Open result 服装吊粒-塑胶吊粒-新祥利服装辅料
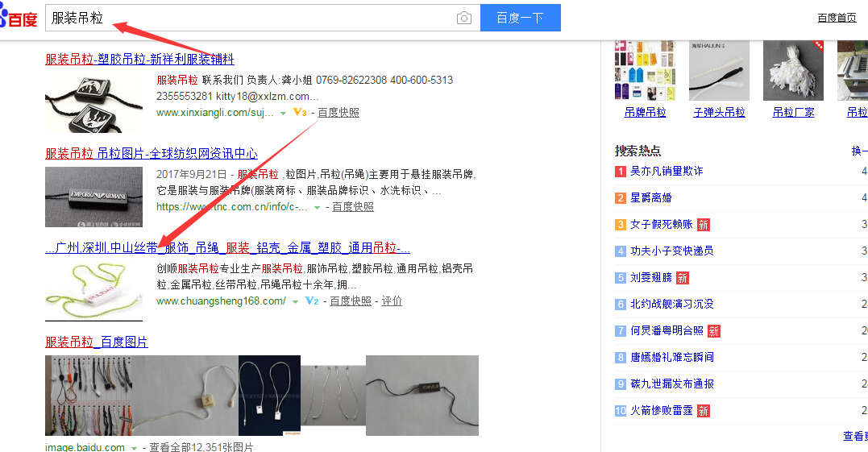 click(139, 59)
